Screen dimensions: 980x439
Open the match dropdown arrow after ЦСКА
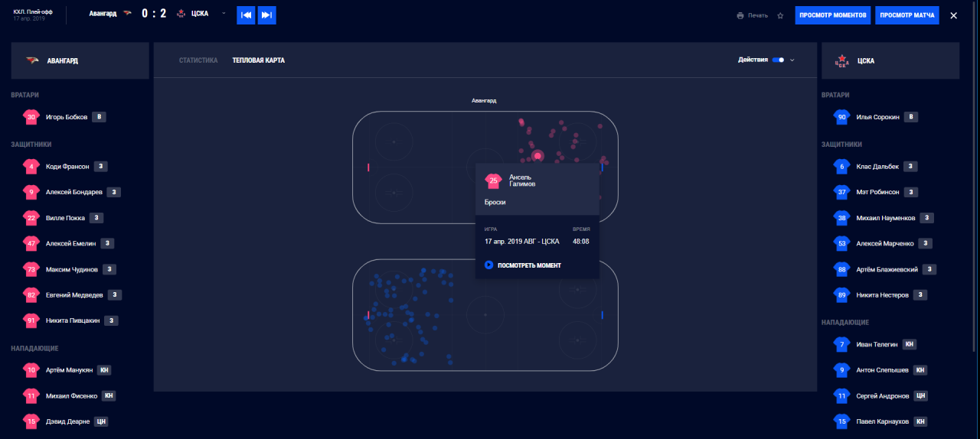224,14
